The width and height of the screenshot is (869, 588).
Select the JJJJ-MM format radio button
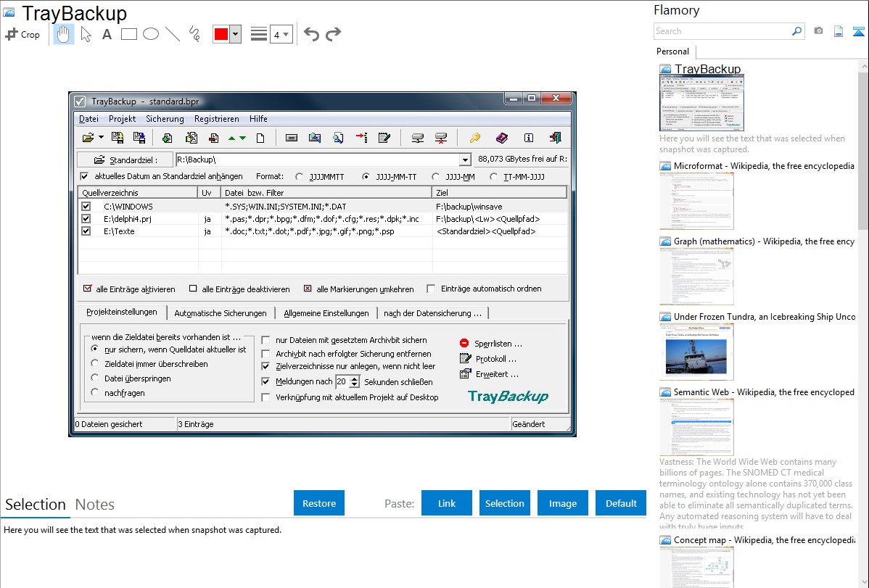point(436,177)
